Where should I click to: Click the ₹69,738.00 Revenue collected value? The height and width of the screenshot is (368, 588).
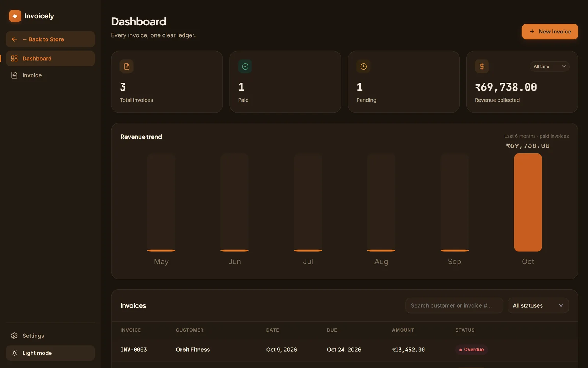506,87
